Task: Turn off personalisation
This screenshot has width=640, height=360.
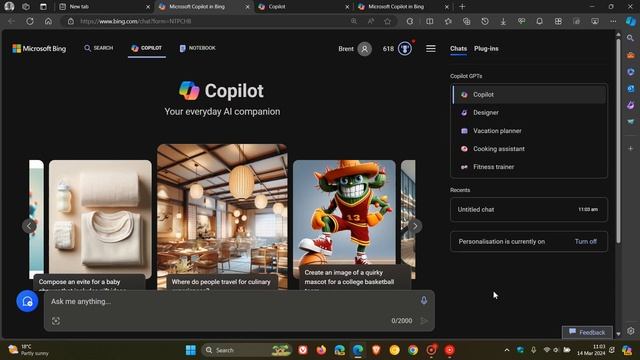Action: tap(586, 241)
